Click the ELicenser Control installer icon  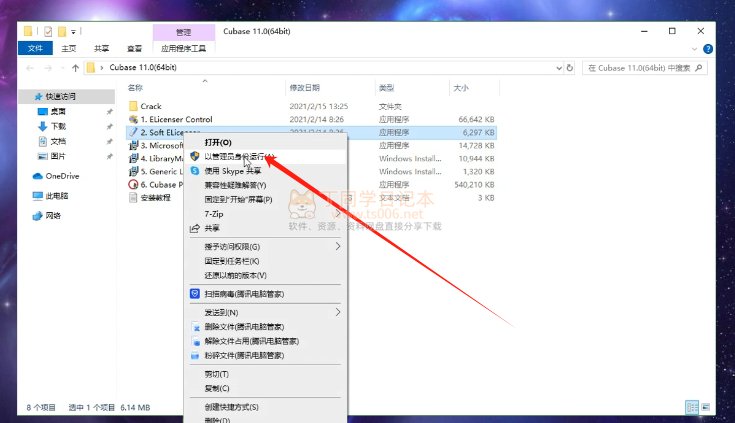133,119
